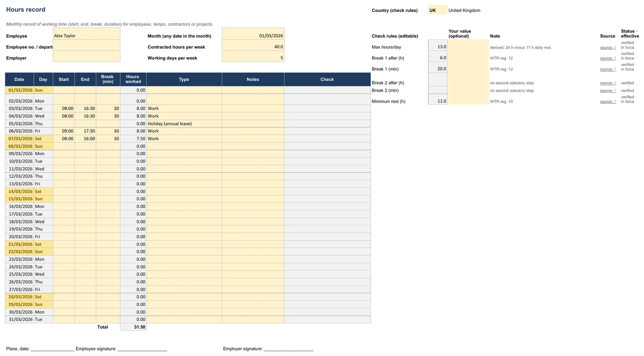Open source link for Minimum rest (h)

[x=608, y=101]
